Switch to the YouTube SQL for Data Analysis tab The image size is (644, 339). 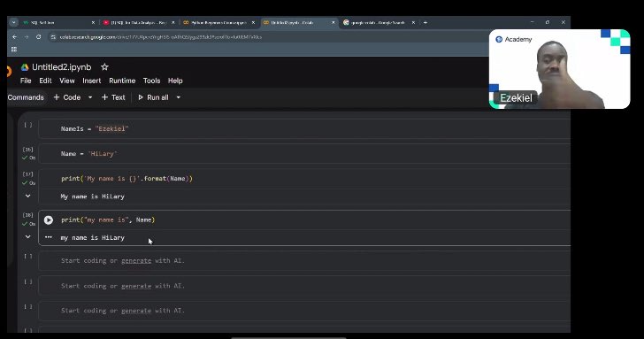click(x=138, y=23)
